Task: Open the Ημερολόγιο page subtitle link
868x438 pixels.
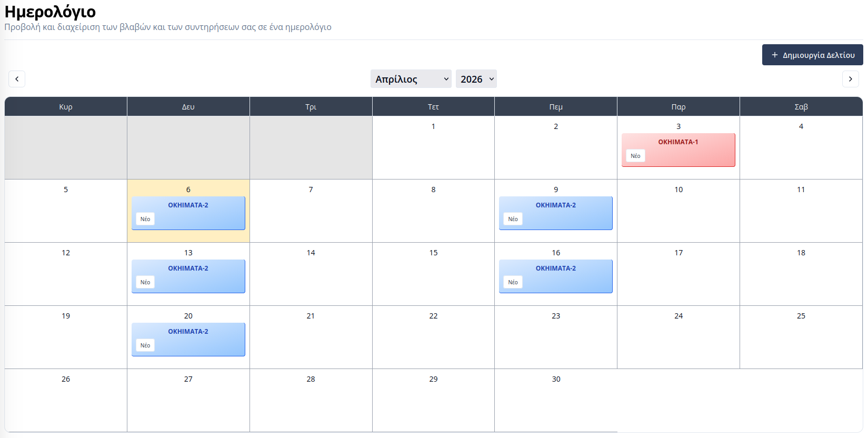Action: 167,27
